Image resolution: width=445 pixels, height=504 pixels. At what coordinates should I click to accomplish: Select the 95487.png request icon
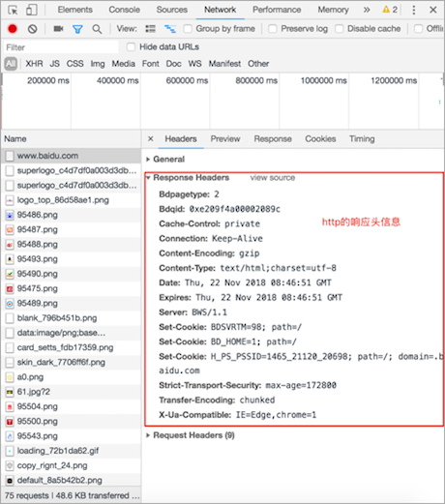10,230
